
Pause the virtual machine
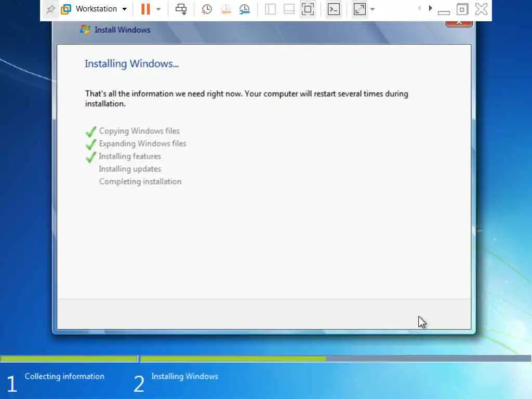click(x=145, y=9)
